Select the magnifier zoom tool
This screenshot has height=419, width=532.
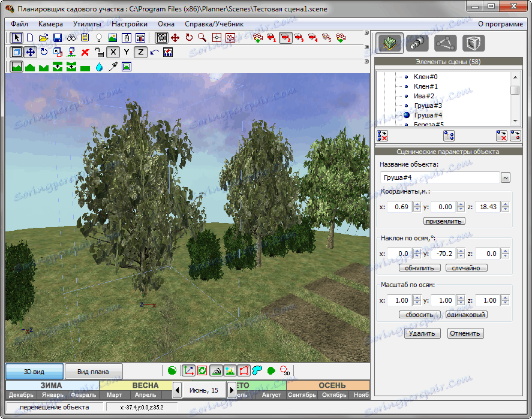coord(202,38)
